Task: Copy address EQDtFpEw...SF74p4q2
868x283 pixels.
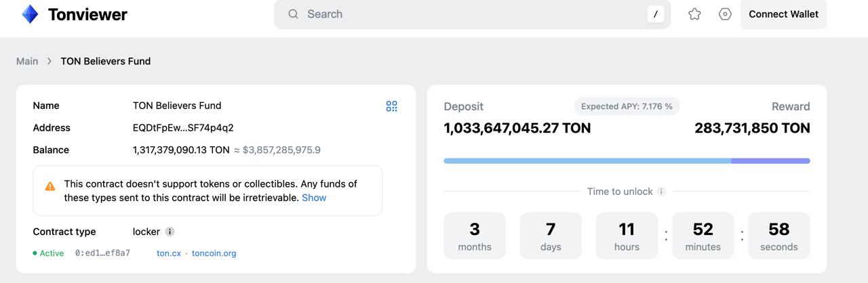Action: [183, 128]
